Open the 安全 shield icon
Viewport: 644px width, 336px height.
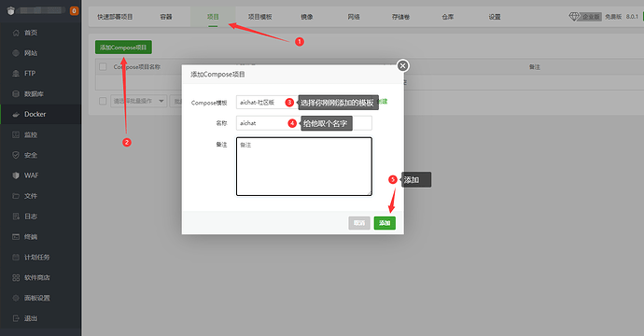(x=16, y=155)
